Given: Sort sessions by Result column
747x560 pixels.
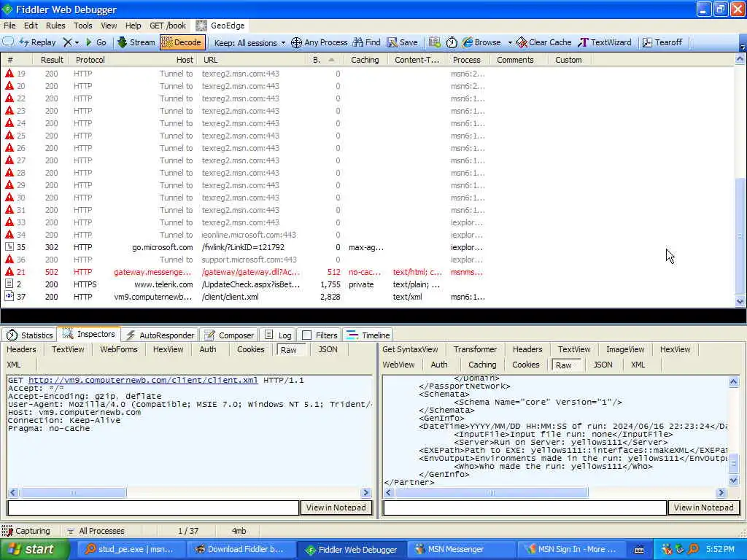Looking at the screenshot, I should point(52,60).
